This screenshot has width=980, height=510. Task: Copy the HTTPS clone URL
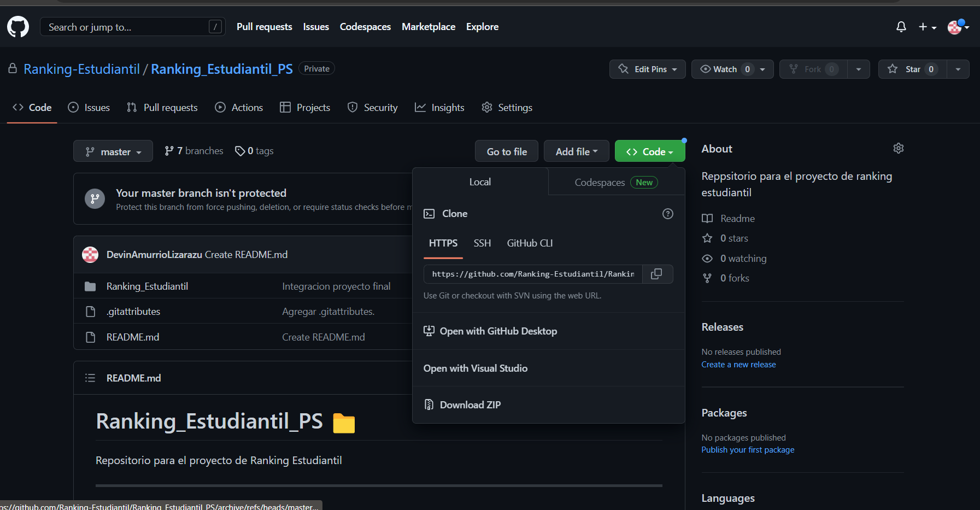(x=657, y=274)
